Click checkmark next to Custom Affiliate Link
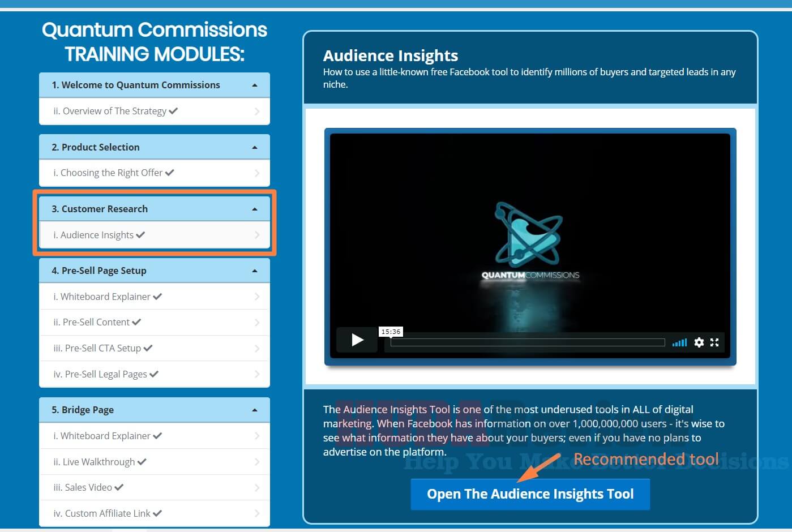Viewport: 792px width, 532px height. (x=157, y=513)
